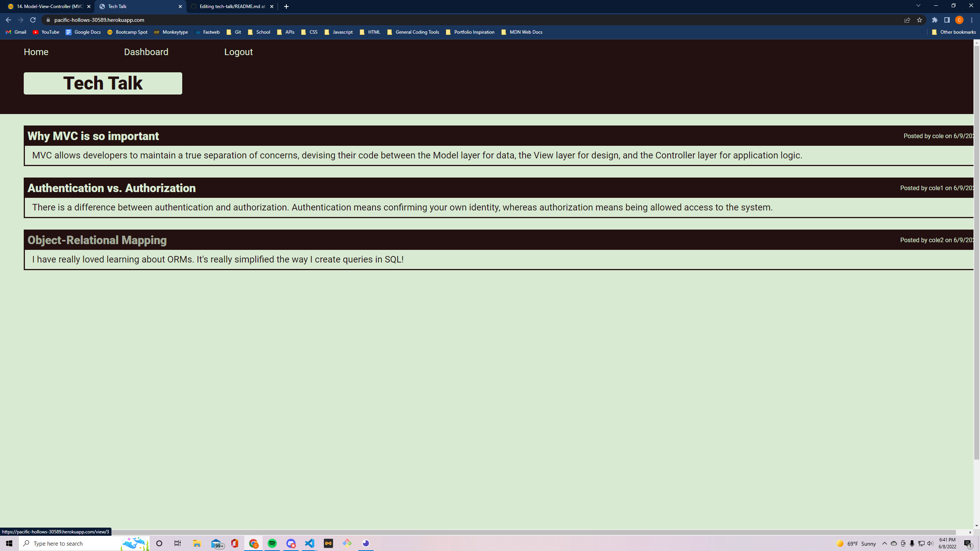Image resolution: width=980 pixels, height=551 pixels.
Task: Open the Windows Start menu
Action: (x=9, y=543)
